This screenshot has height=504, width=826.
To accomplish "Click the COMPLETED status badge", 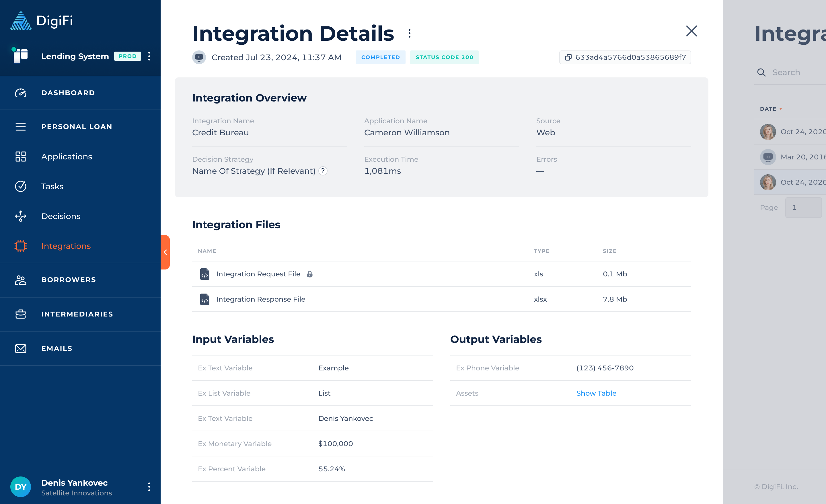I will point(381,57).
